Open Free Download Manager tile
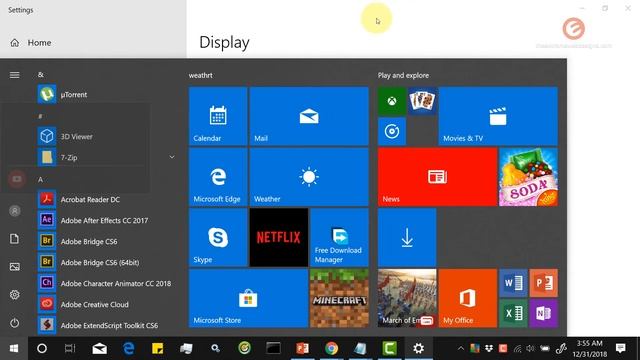This screenshot has width=640, height=360. coord(339,238)
